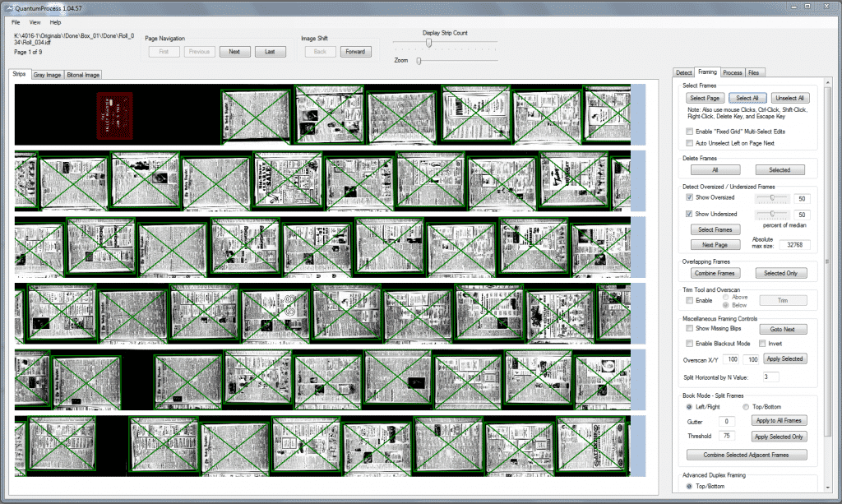842x504 pixels.
Task: Open the Files tab
Action: 754,72
